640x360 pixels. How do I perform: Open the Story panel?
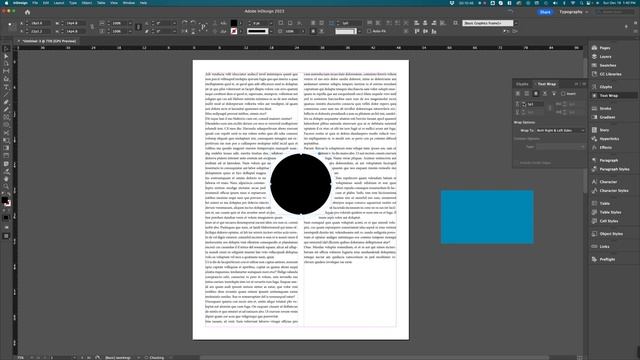point(604,130)
